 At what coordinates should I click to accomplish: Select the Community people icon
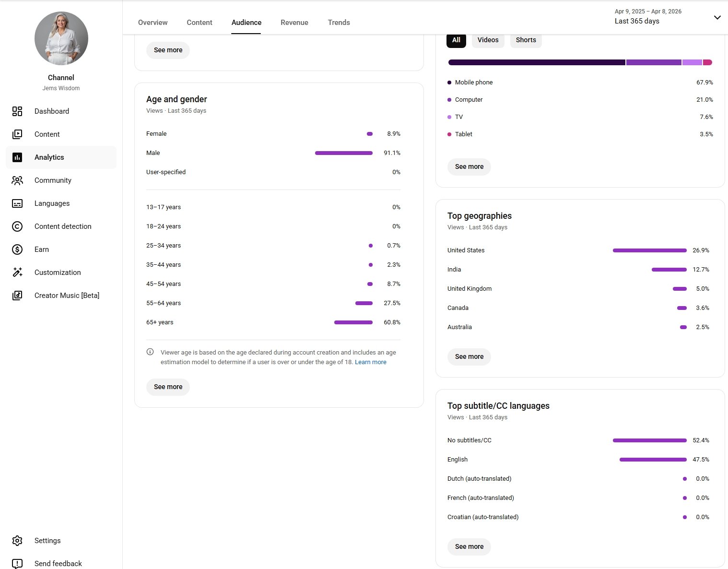[17, 180]
